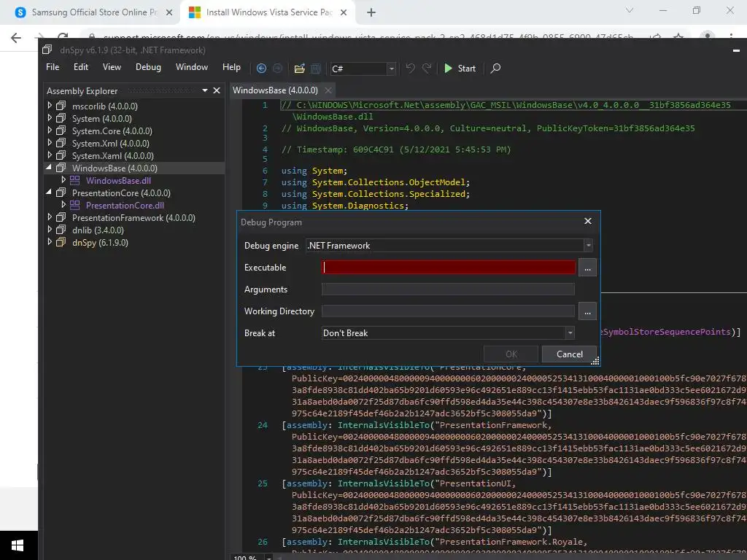Expand the PresentationFramework assembly node
This screenshot has width=747, height=560.
[x=50, y=217]
